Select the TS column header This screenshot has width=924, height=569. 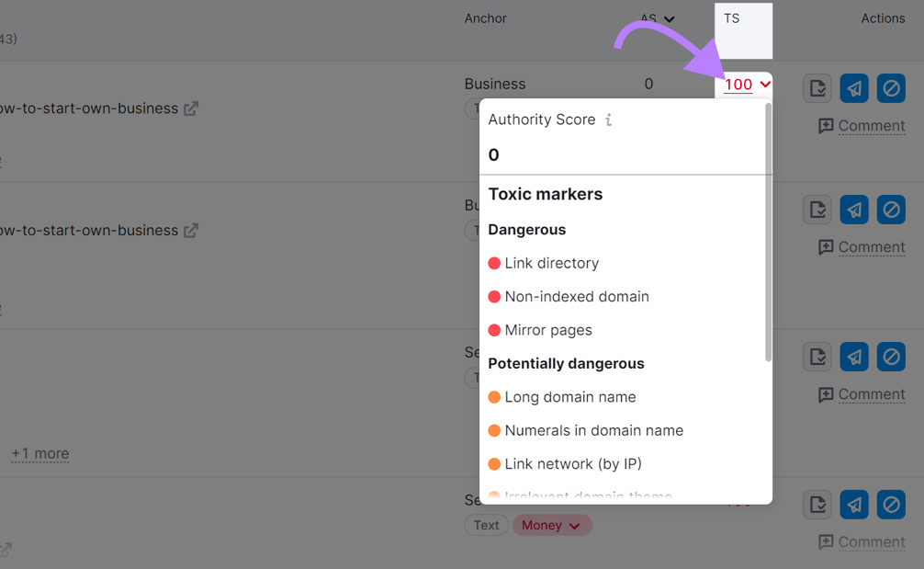tap(733, 17)
